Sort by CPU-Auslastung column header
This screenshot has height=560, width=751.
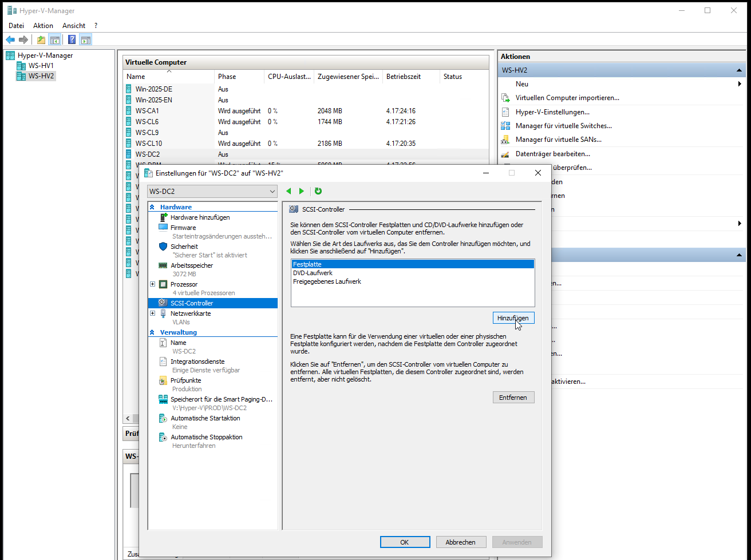tap(289, 77)
